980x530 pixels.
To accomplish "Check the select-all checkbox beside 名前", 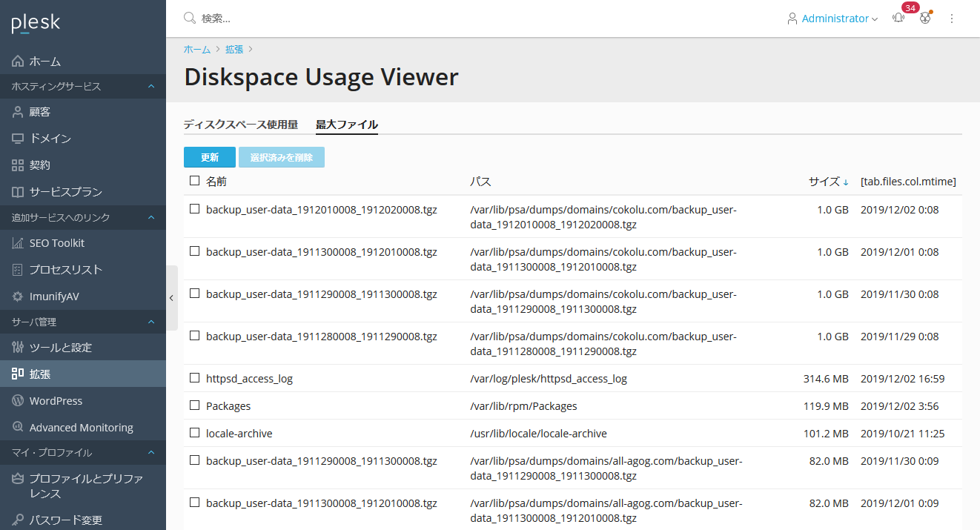I will [195, 181].
